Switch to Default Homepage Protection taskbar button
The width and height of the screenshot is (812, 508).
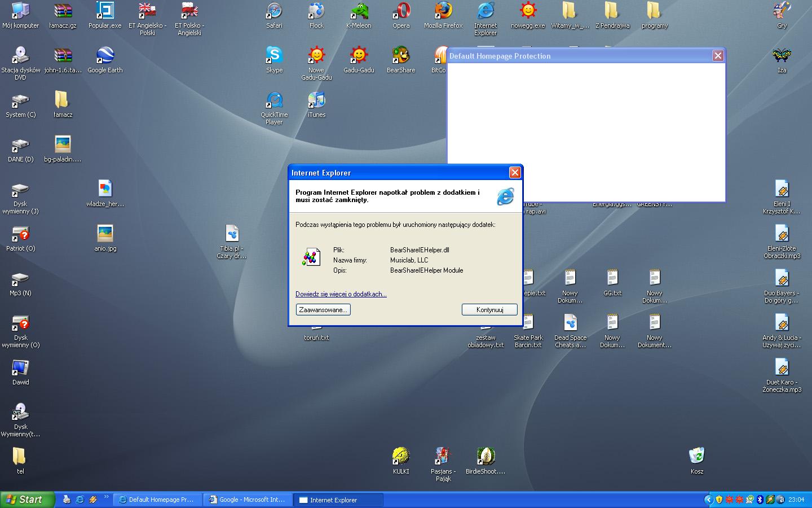pos(157,500)
